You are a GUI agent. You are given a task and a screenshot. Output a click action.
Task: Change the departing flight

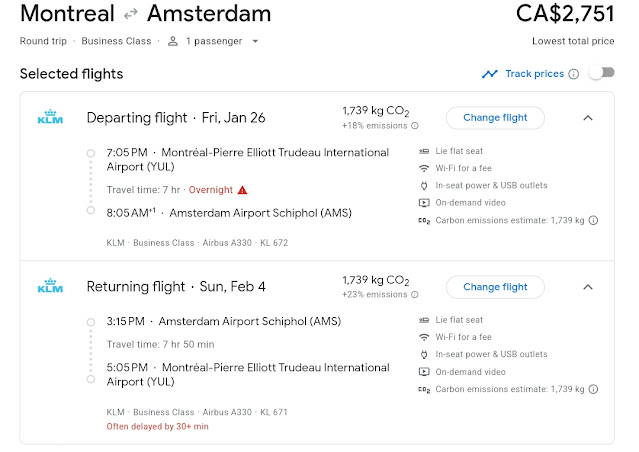[x=495, y=118]
